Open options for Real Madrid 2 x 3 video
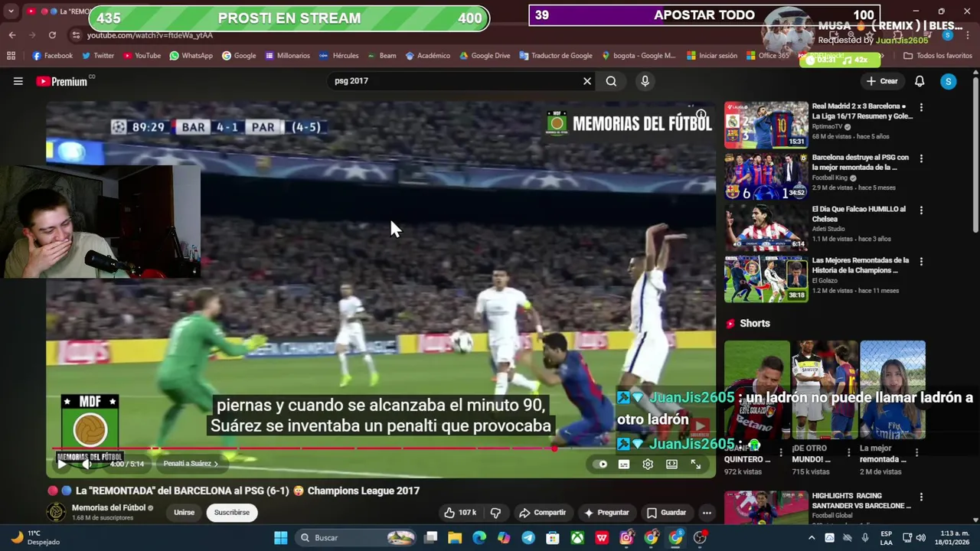Screen dimensions: 980x551 (921, 108)
